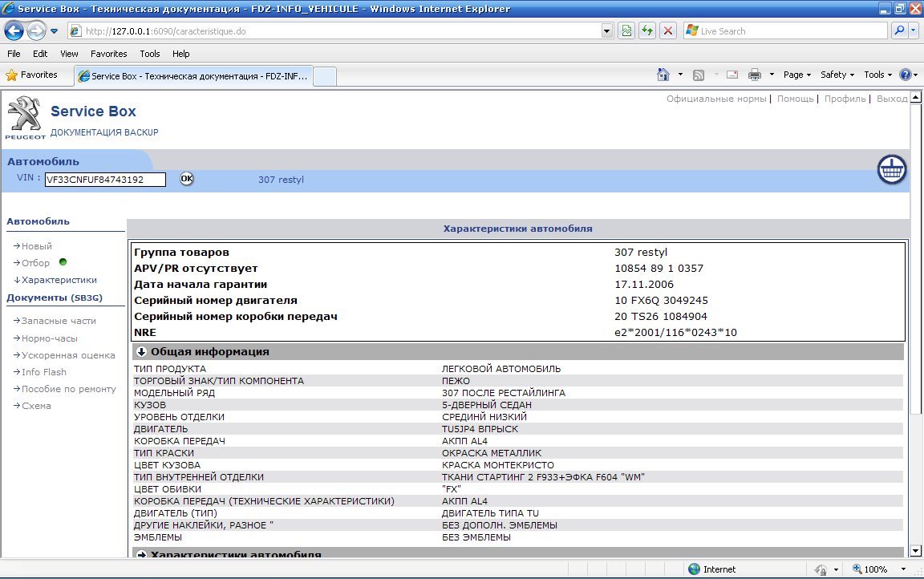924x579 pixels.
Task: Click engine serial value 10 FX6Q 3049245
Action: tap(661, 301)
